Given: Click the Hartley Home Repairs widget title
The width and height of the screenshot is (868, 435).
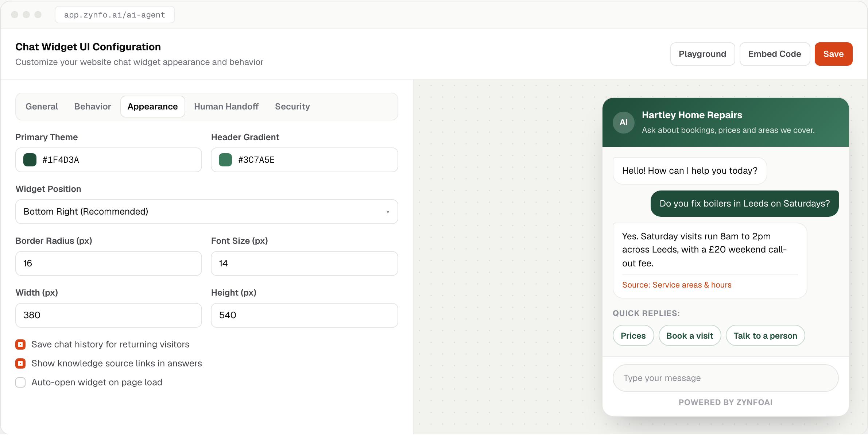Looking at the screenshot, I should 692,115.
